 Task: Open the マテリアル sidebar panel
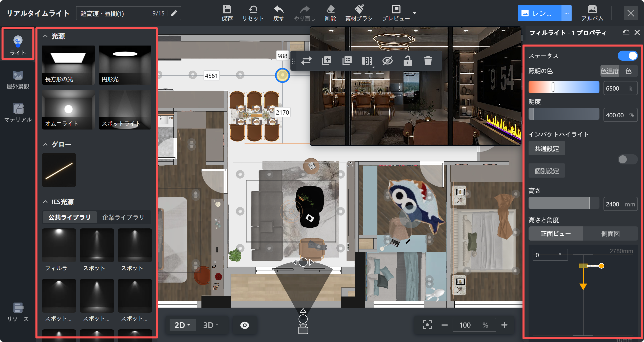18,113
